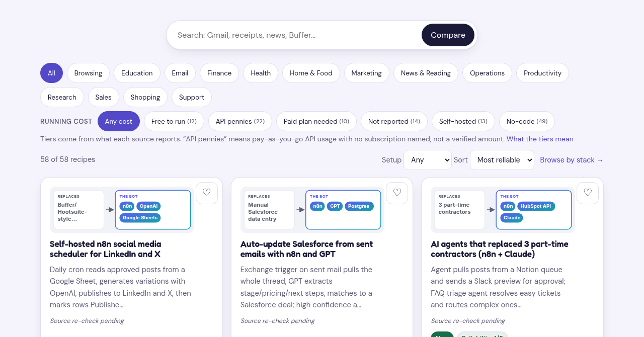Open Auto-update Salesforce from sent emails recipe
This screenshot has height=337, width=644.
coord(306,249)
